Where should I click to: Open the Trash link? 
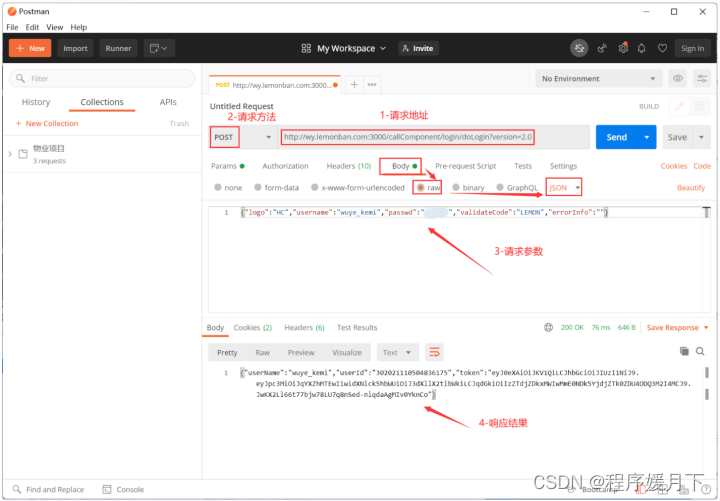click(x=179, y=123)
